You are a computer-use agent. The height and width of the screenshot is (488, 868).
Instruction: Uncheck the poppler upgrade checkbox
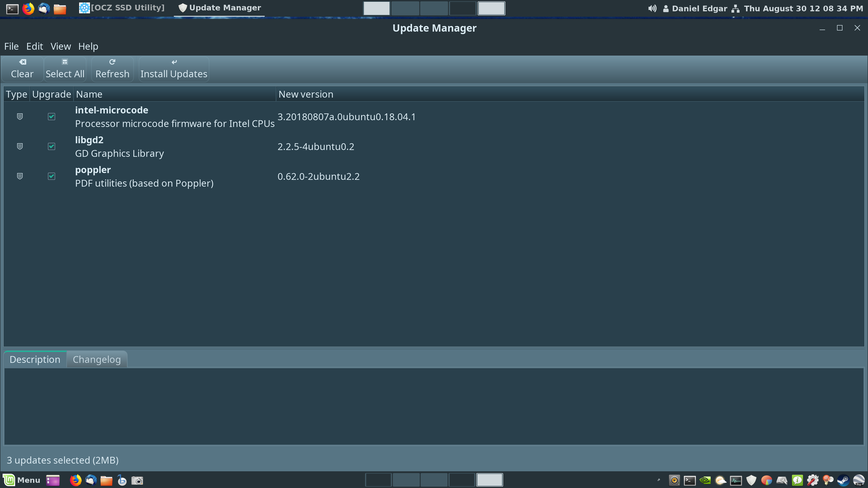52,176
